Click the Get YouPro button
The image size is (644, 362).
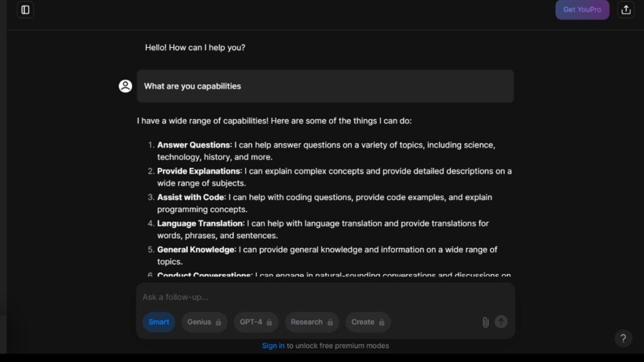tap(582, 9)
